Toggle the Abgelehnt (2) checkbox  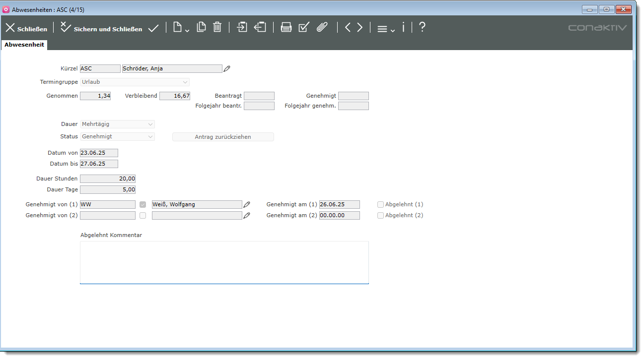click(381, 215)
